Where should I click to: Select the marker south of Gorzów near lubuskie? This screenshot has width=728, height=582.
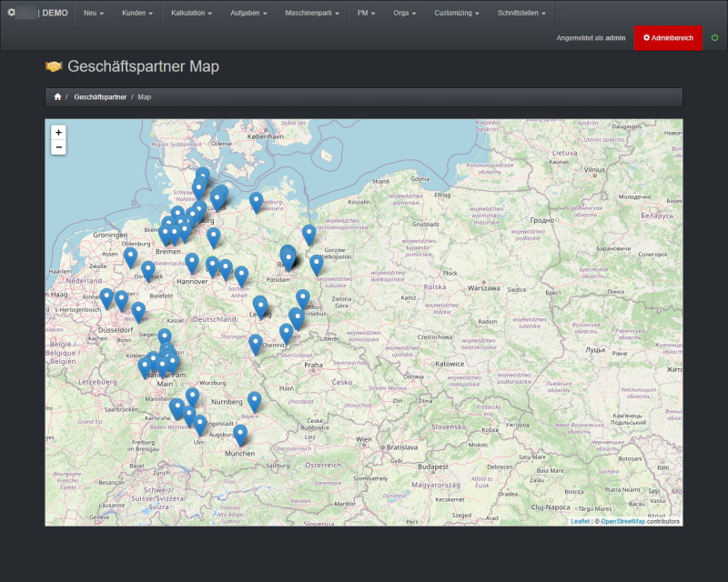(316, 265)
